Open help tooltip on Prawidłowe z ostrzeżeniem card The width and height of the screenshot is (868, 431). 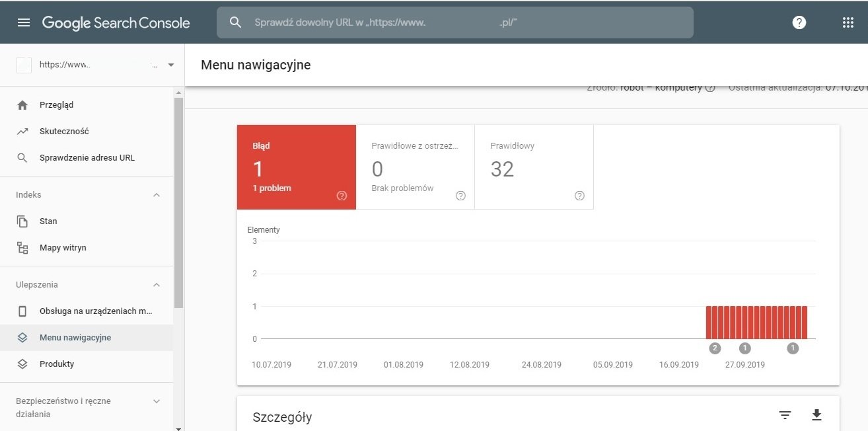[x=460, y=196]
